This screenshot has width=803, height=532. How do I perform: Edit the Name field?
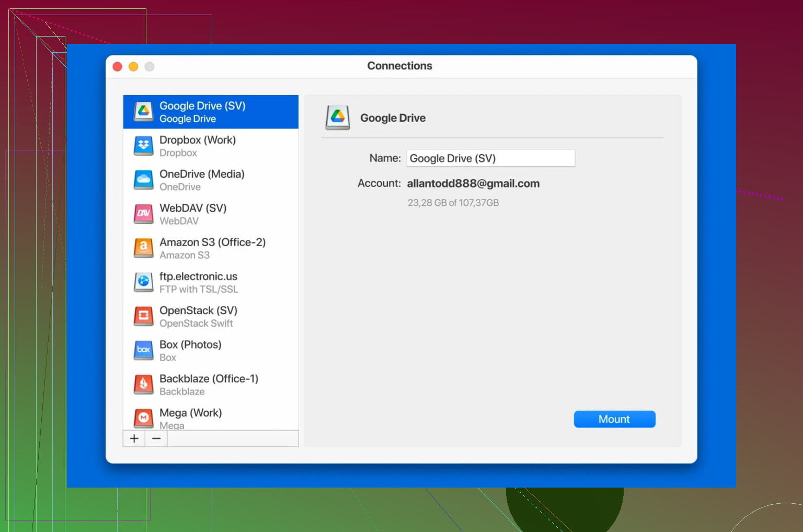pos(491,158)
